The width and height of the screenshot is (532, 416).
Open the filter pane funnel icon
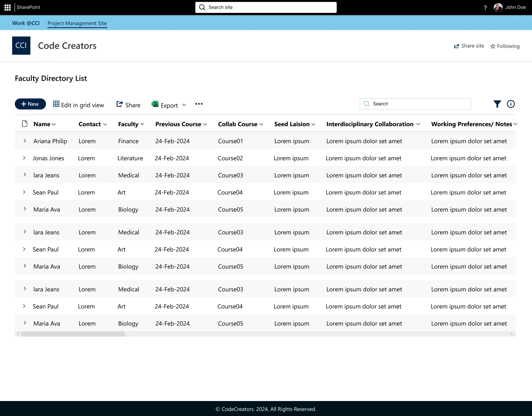(x=497, y=104)
